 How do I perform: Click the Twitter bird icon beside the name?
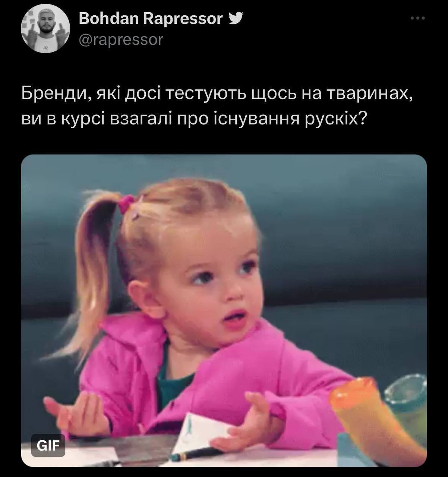(x=236, y=18)
